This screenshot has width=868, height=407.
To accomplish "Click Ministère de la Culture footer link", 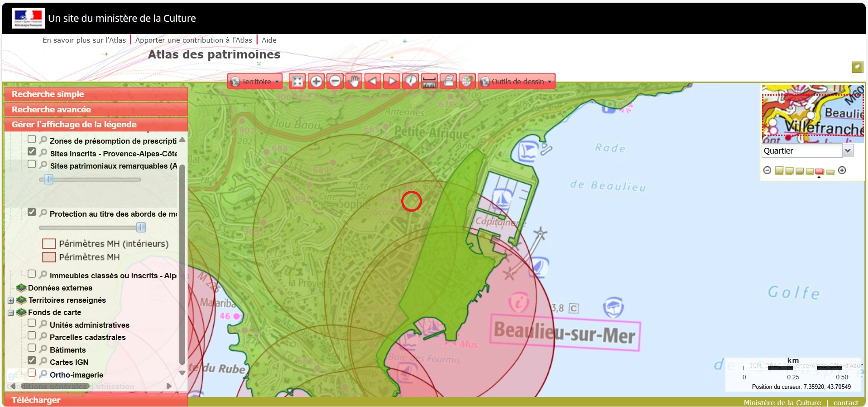I will click(782, 402).
